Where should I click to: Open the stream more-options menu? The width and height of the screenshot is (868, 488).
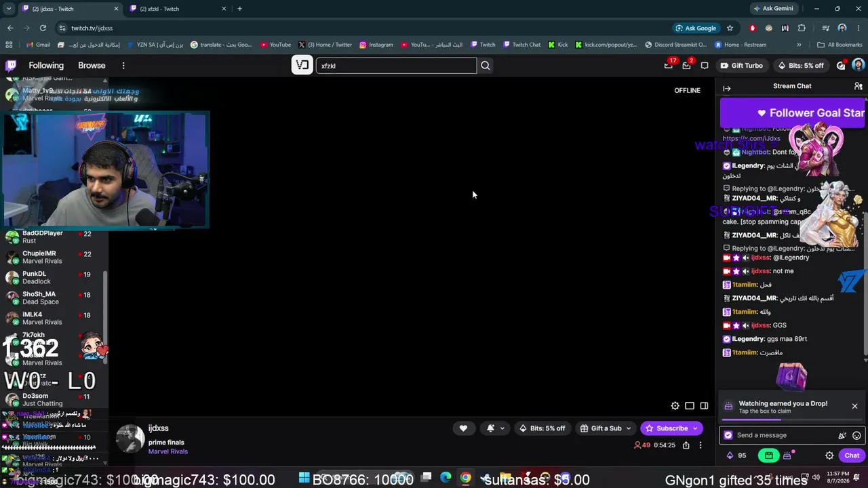(x=701, y=445)
